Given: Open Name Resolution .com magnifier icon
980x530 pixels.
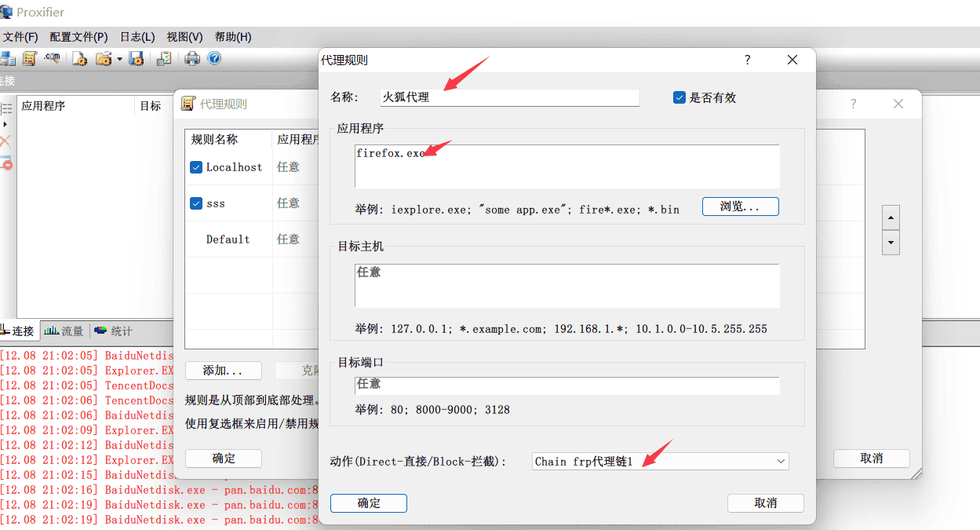Looking at the screenshot, I should 53,58.
